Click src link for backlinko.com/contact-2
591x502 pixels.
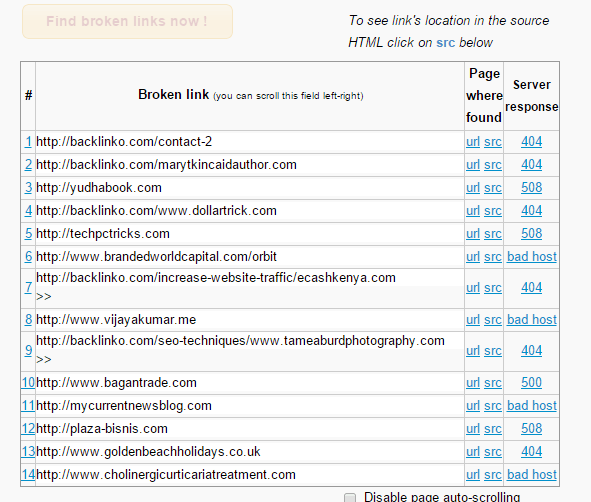tap(493, 142)
